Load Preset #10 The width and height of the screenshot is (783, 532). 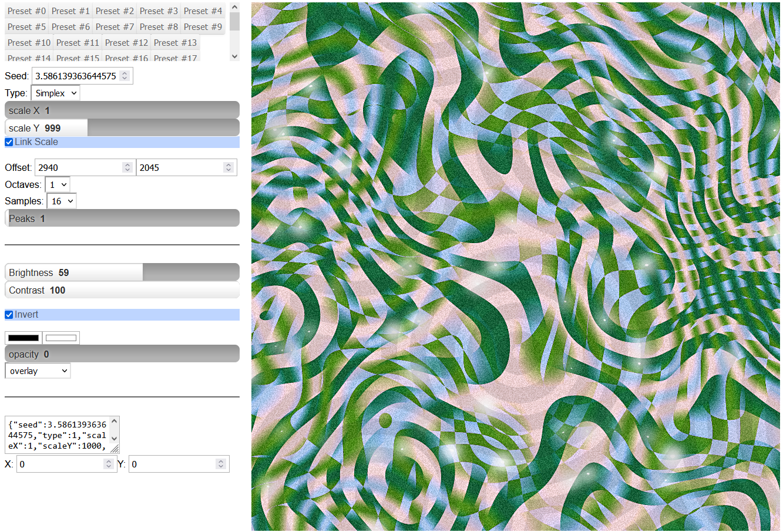tap(29, 42)
